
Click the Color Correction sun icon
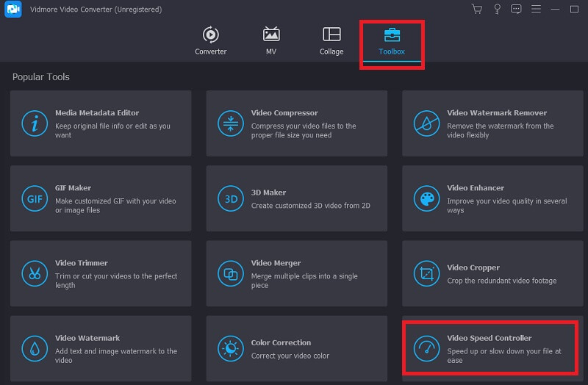click(x=231, y=348)
